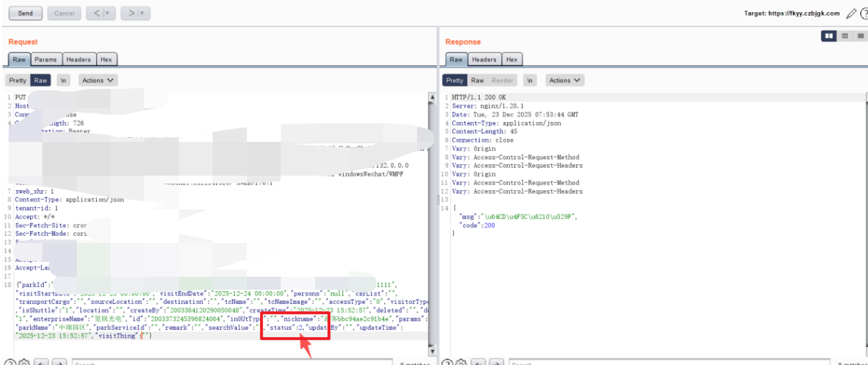Click the 'HTTP/1.1 200 OK' status line

pos(478,98)
